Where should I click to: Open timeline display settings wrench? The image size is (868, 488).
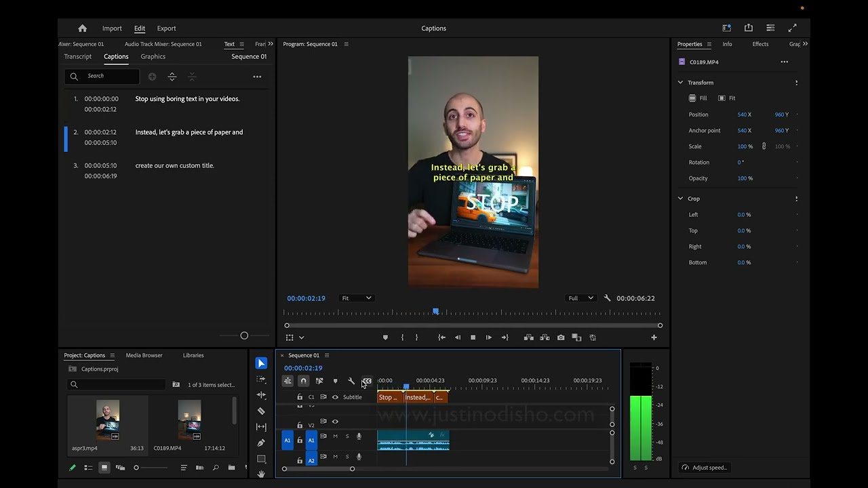pyautogui.click(x=351, y=381)
